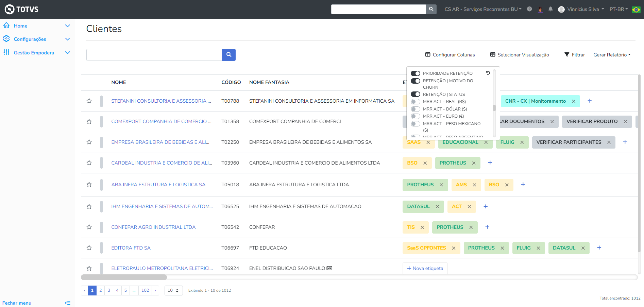This screenshot has height=307, width=644.
Task: Expand the Configurações menu chevron
Action: 68,39
